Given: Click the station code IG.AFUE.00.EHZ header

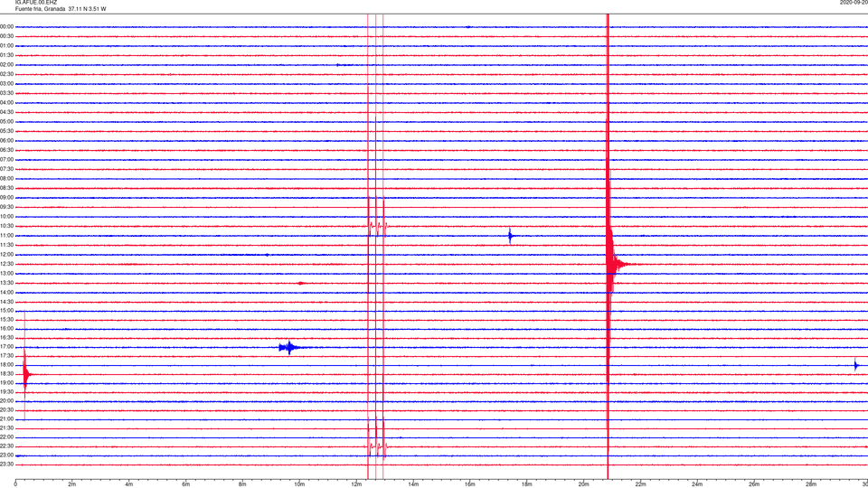Looking at the screenshot, I should point(36,3).
